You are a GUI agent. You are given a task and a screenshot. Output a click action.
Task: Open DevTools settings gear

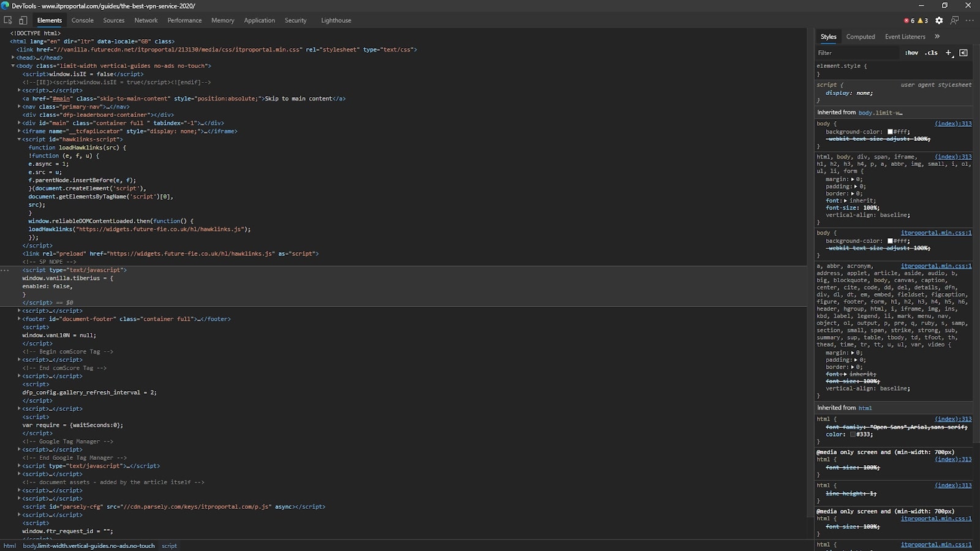pos(939,20)
